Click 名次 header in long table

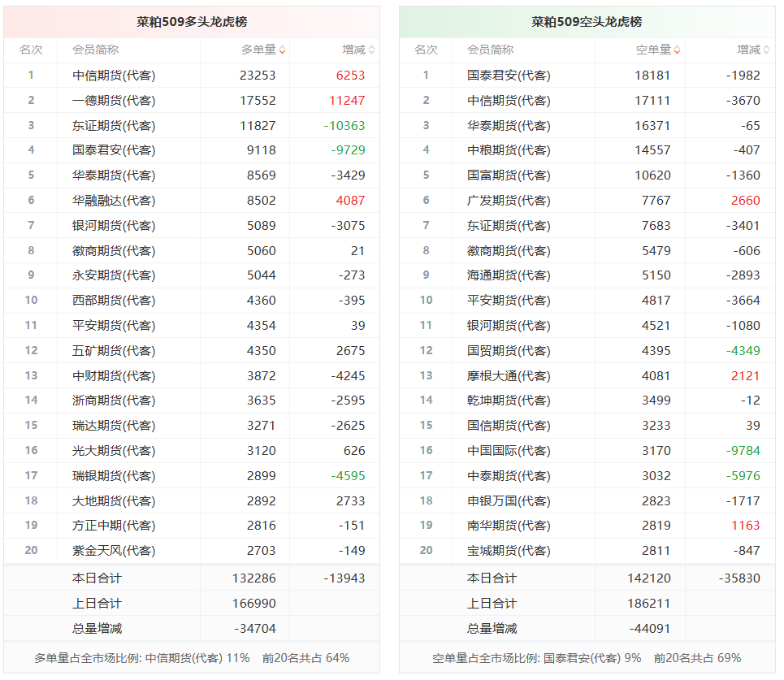click(31, 50)
